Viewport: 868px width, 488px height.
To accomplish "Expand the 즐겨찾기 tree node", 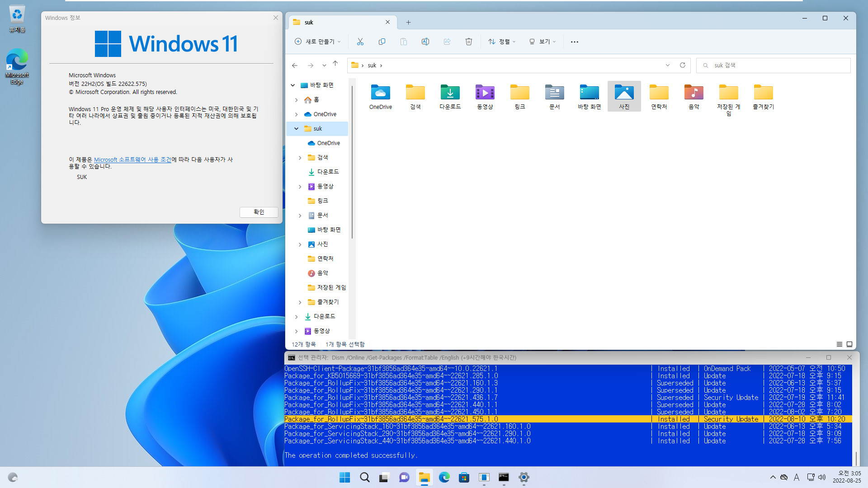I will pyautogui.click(x=300, y=302).
